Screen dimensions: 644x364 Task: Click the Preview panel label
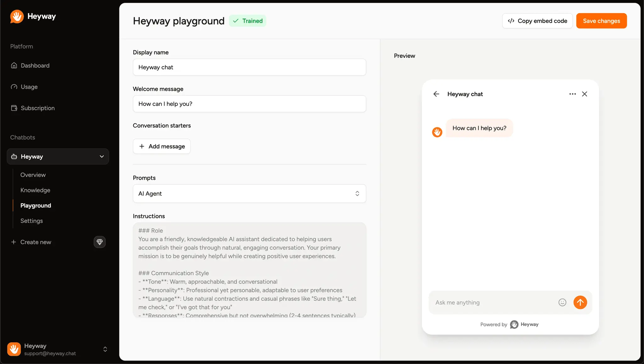(404, 56)
